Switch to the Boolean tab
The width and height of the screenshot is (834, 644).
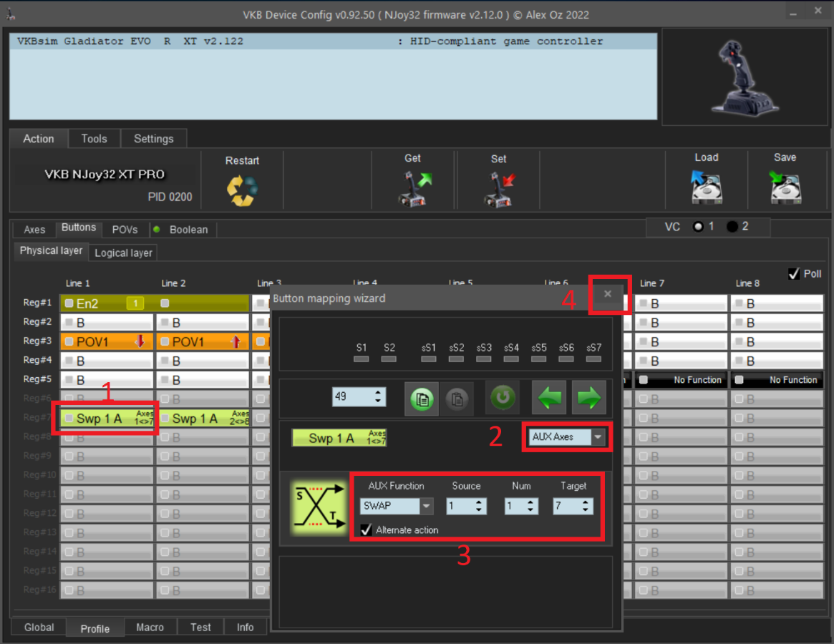pyautogui.click(x=183, y=230)
